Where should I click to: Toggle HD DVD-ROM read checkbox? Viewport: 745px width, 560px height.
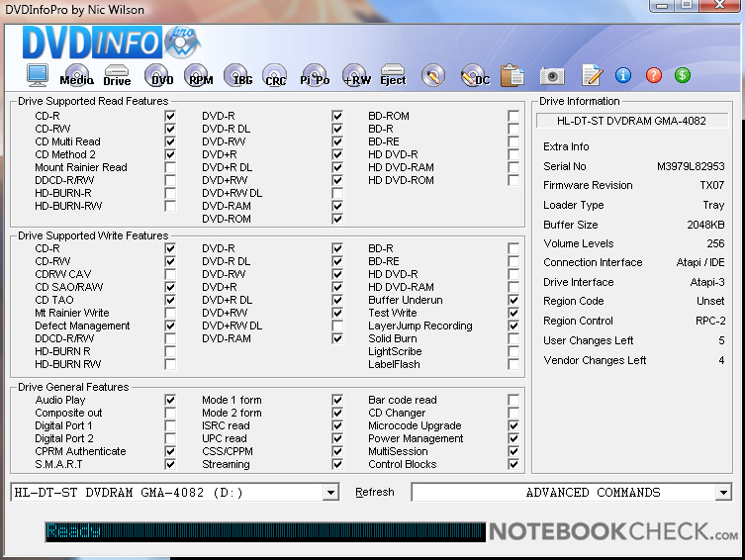pyautogui.click(x=513, y=180)
